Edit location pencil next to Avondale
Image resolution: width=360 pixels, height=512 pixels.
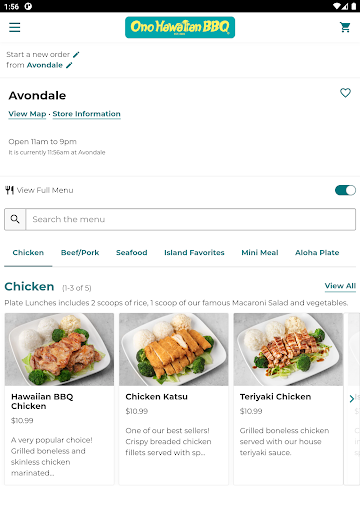69,65
